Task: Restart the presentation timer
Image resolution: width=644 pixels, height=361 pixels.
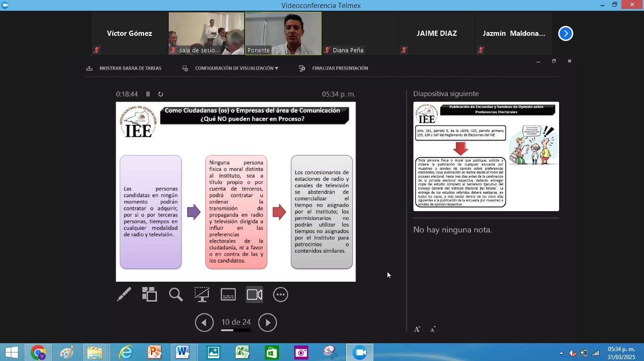Action: tap(161, 94)
